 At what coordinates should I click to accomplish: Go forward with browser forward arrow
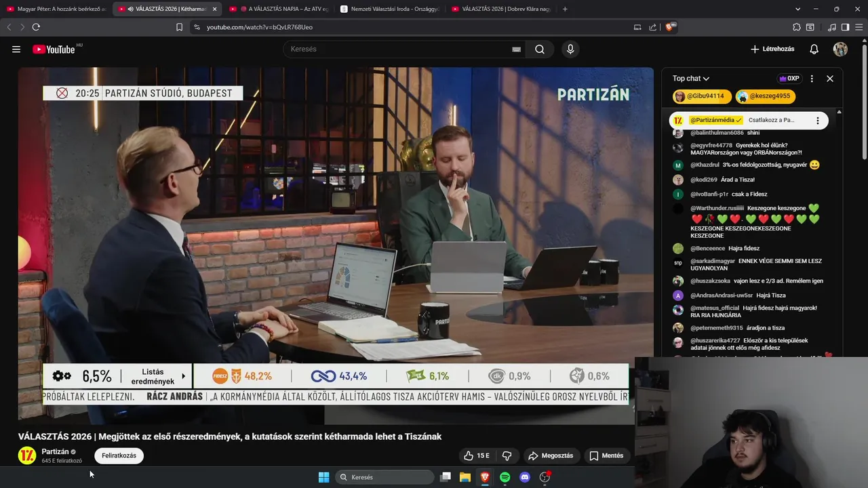click(22, 27)
